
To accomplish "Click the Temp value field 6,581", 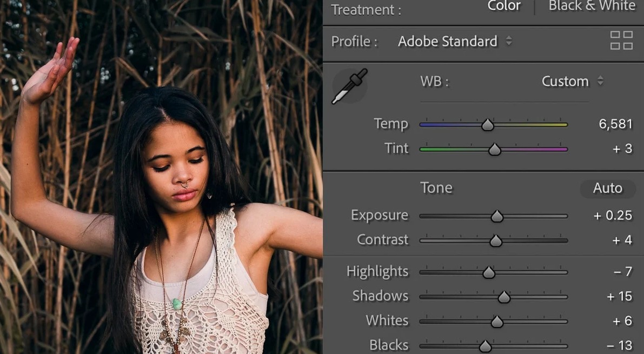I will 615,124.
